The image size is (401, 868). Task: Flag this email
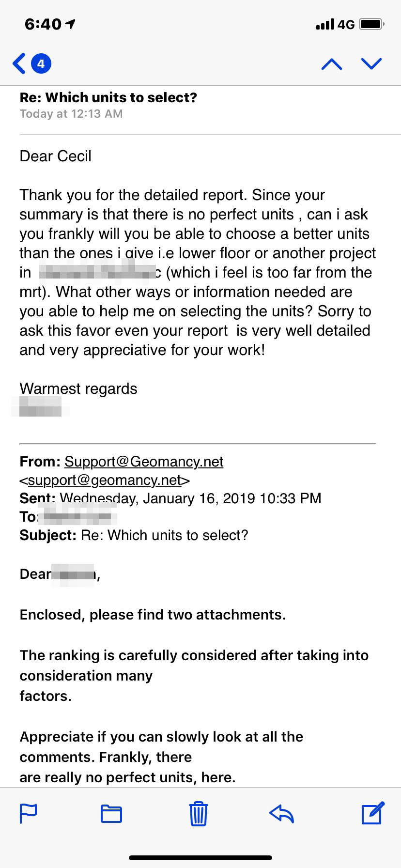click(28, 813)
